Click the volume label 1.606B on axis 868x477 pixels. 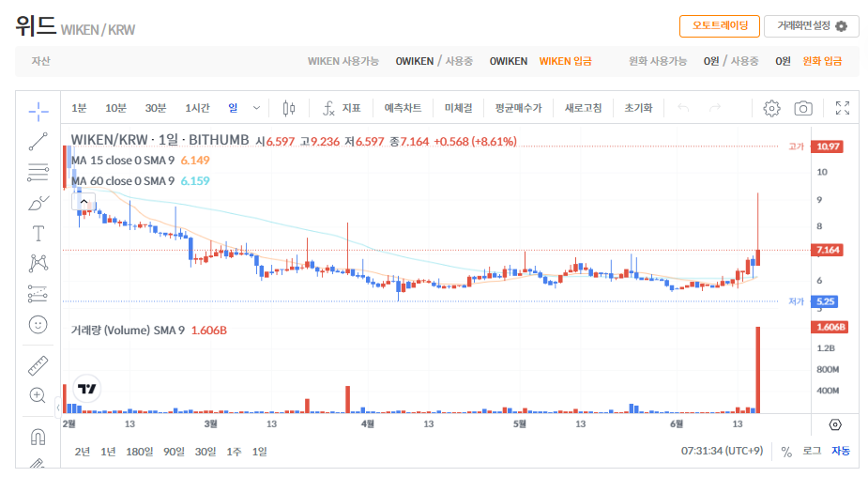[x=830, y=327]
